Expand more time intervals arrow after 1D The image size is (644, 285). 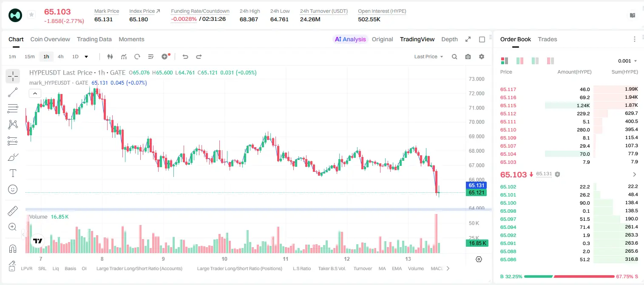[x=86, y=57]
